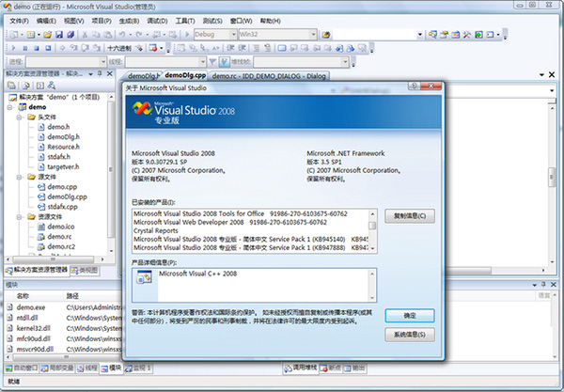This screenshot has width=564, height=392.
Task: Switch to the 类视图 tab
Action: 86,269
